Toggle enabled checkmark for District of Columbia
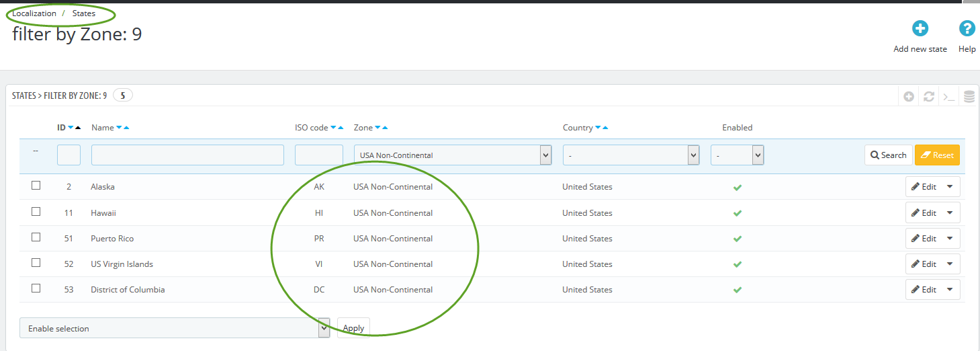980x351 pixels. click(738, 290)
